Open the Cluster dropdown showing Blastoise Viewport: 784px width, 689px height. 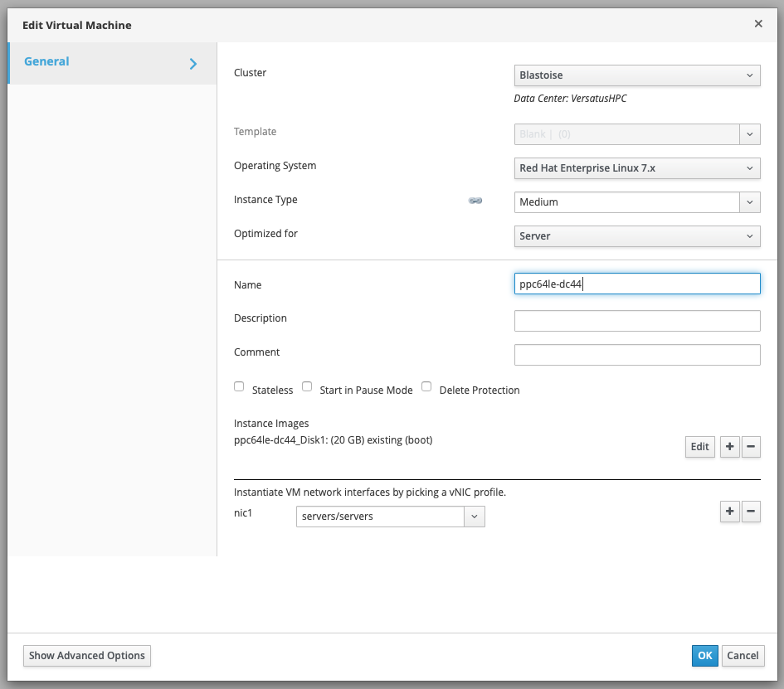(636, 75)
